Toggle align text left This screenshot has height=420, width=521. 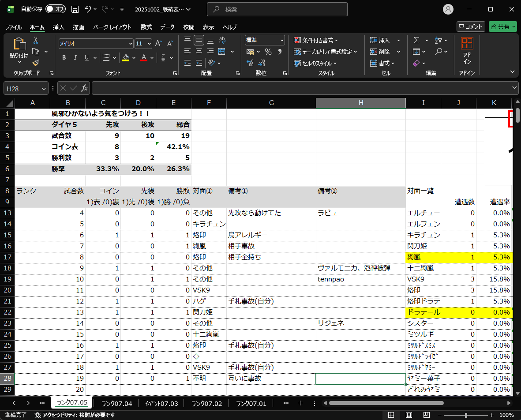[x=187, y=52]
